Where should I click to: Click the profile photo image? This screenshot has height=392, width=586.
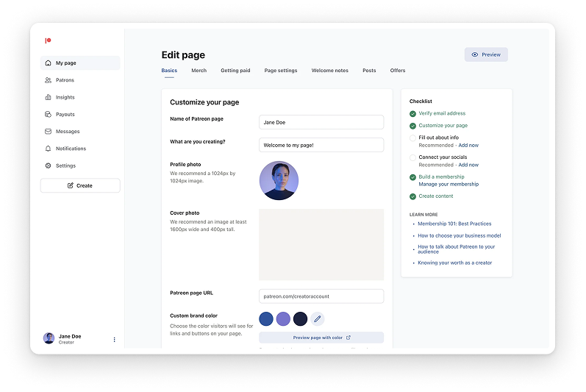(279, 180)
